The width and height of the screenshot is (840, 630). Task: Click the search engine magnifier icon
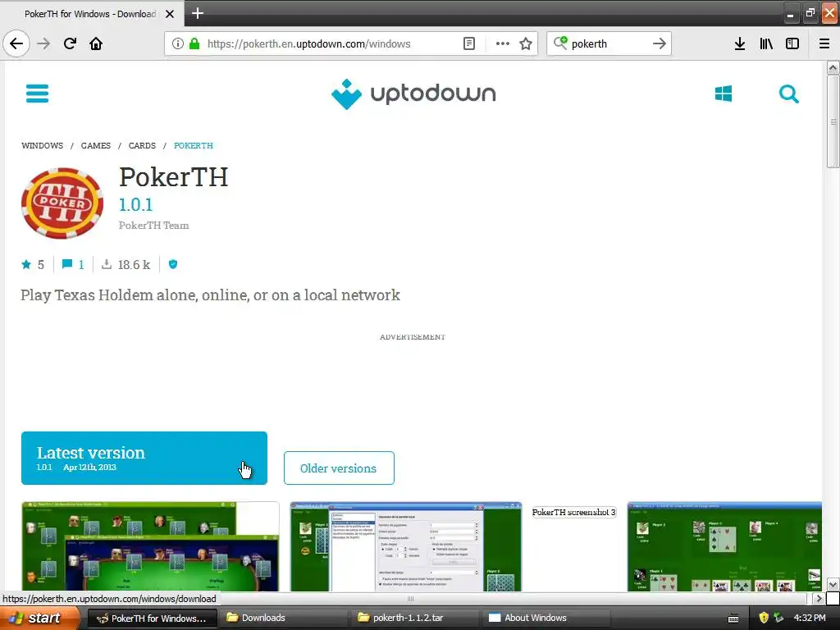tap(559, 43)
